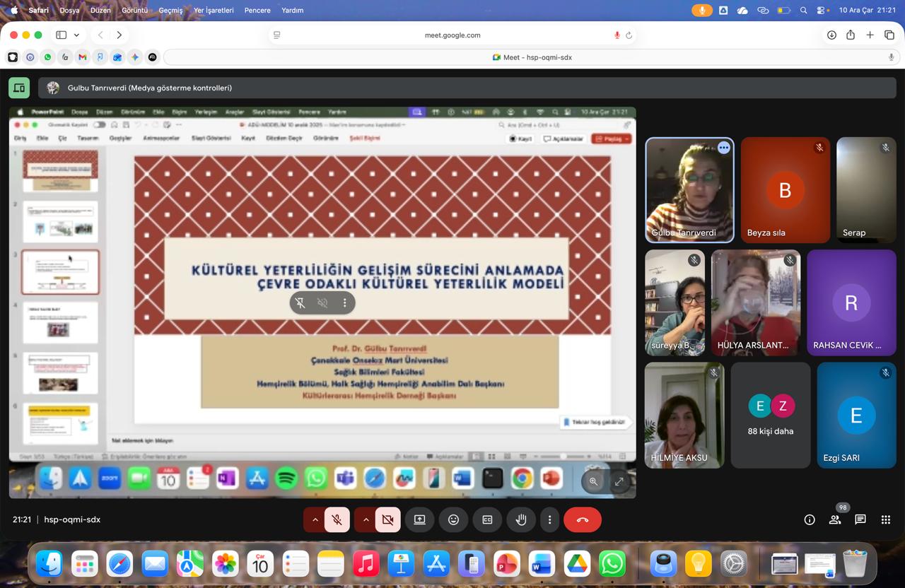Open the chat panel icon
Screen dimensions: 905x588
pos(860,519)
